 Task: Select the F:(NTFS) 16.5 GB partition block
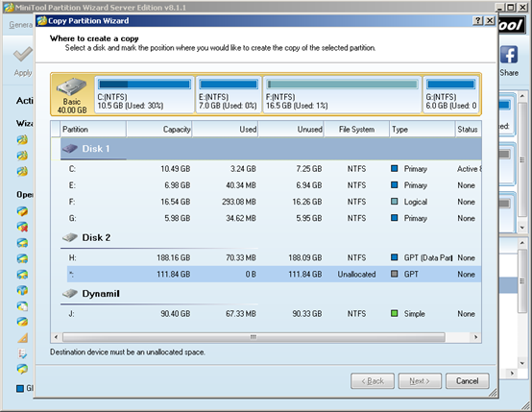[x=342, y=94]
